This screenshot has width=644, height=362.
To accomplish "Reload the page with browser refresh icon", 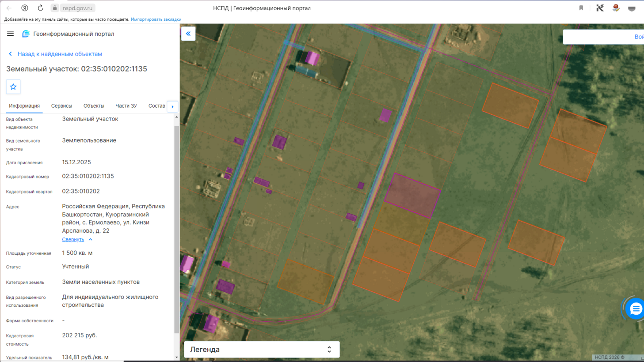I will (x=40, y=8).
